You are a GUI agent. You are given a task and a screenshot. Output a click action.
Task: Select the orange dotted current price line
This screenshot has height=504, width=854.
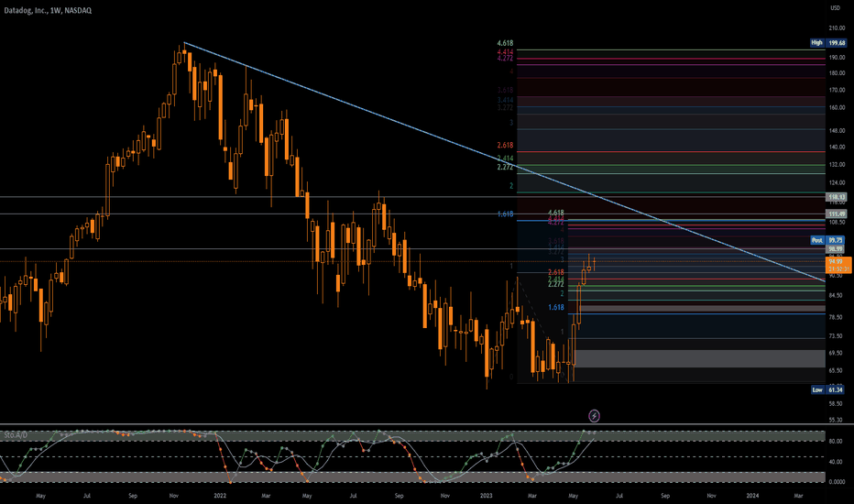click(x=413, y=261)
